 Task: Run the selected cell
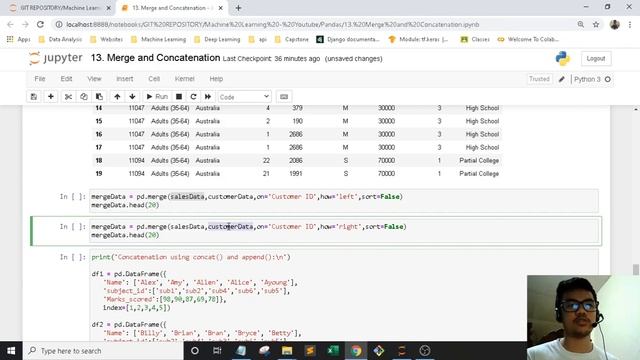coord(157,97)
